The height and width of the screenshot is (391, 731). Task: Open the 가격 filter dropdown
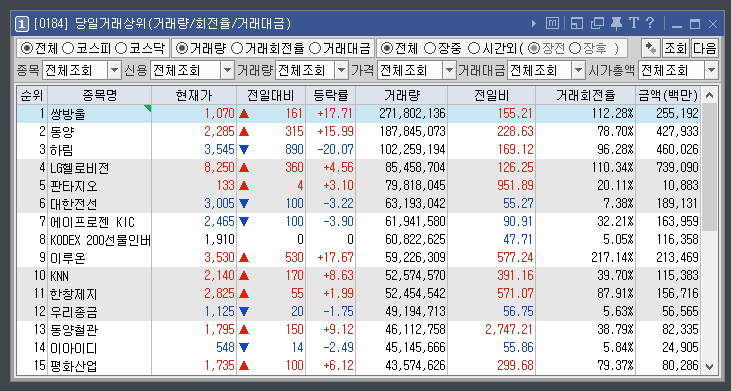[449, 71]
